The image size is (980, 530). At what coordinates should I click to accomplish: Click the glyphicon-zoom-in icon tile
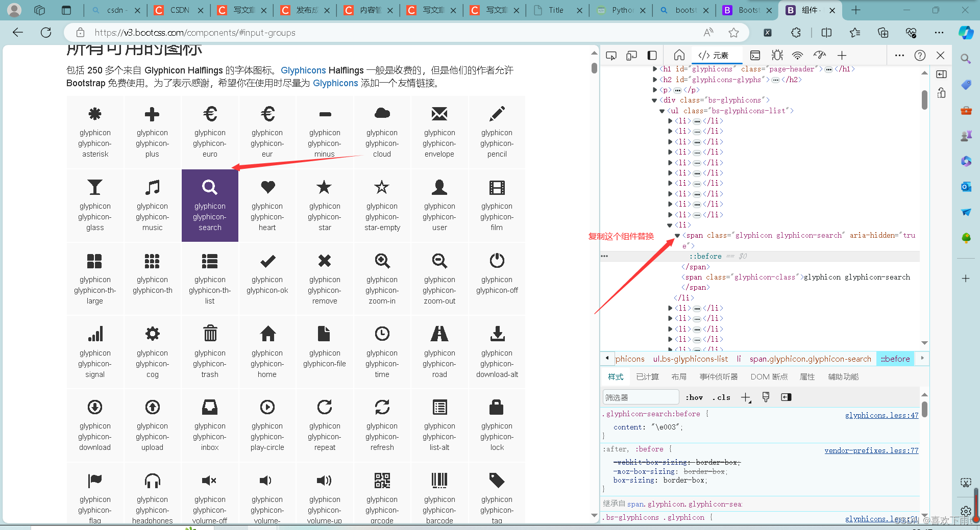coord(382,279)
